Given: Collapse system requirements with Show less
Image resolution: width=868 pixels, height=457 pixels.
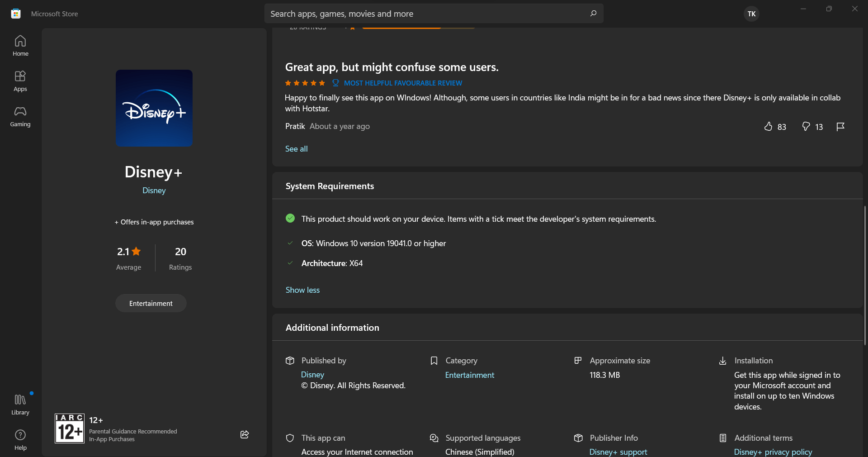Looking at the screenshot, I should (x=302, y=290).
